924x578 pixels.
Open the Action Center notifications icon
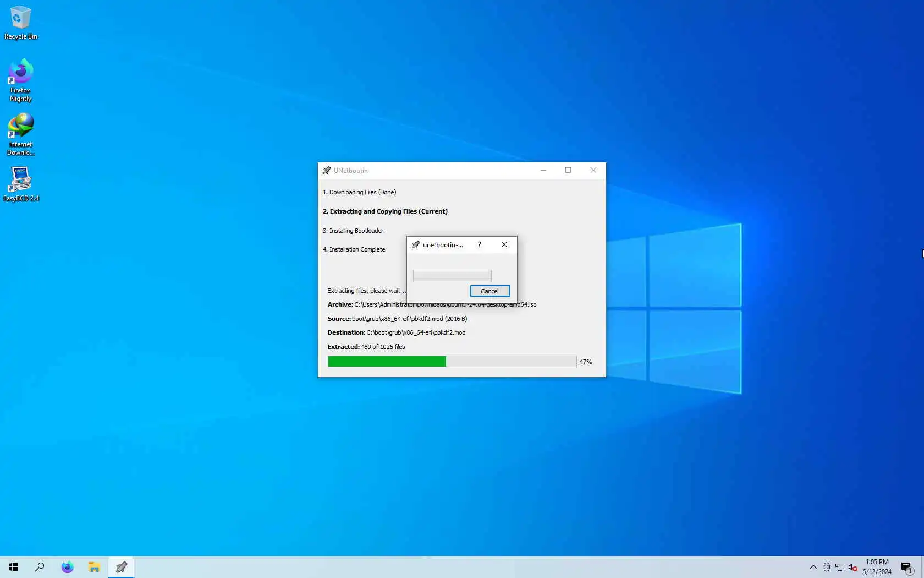[907, 567]
